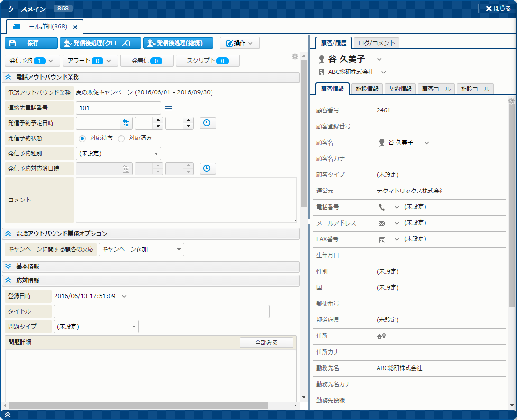Viewport: 517px width, 420px height.
Task: Click the envelope icon in メールアドレス row
Action: point(382,223)
